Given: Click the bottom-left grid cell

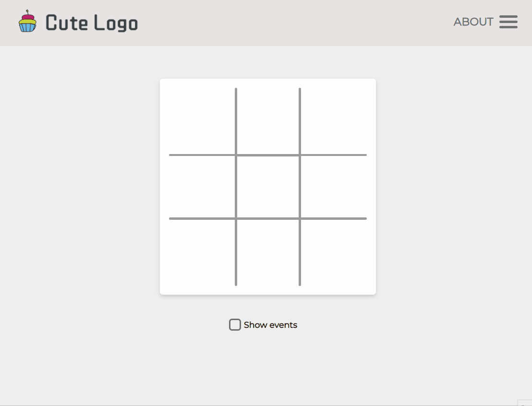Looking at the screenshot, I should [x=202, y=252].
